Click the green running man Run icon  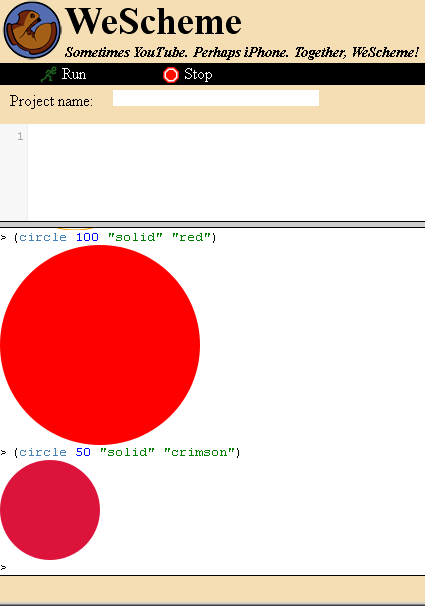[48, 74]
